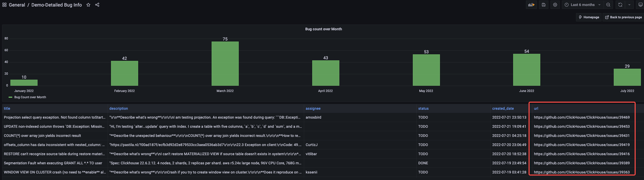The height and width of the screenshot is (180, 644).
Task: Share the dashboard via share icon
Action: pyautogui.click(x=97, y=5)
